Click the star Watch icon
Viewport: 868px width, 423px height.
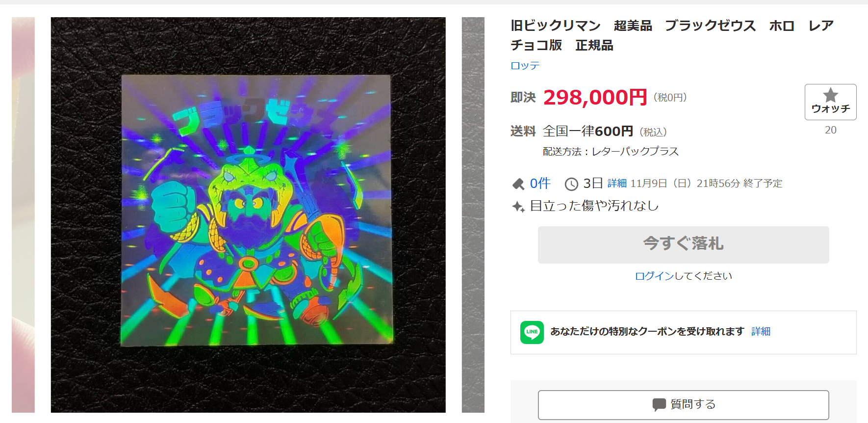(830, 95)
